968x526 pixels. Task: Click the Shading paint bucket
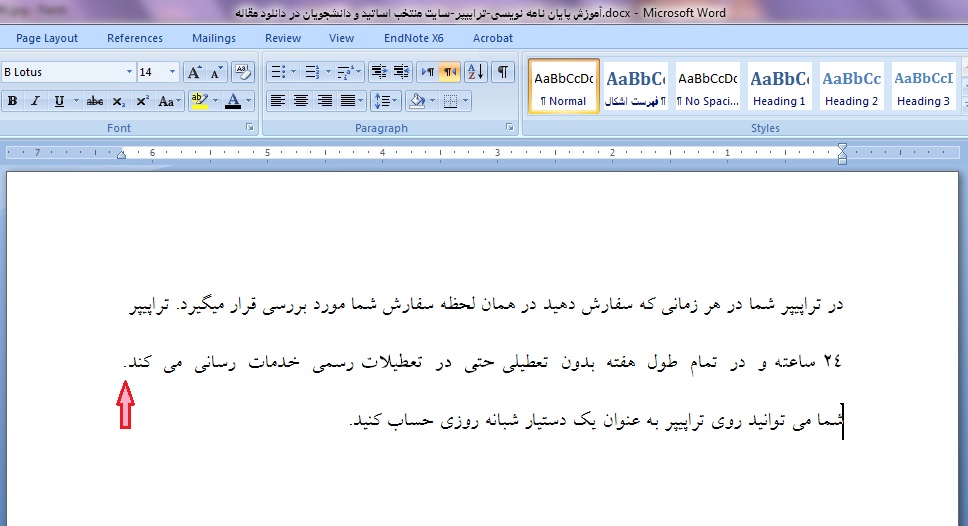[x=417, y=101]
